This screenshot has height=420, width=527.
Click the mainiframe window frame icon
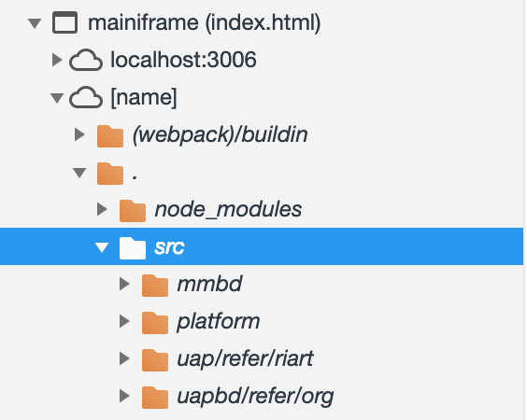point(64,22)
